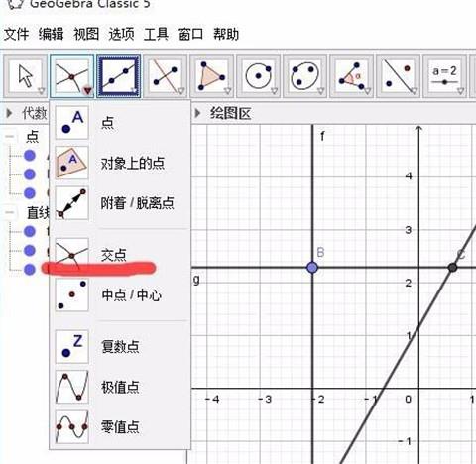Select the Ellipse conic tool
Viewport: 476px width, 464px height.
tap(305, 76)
